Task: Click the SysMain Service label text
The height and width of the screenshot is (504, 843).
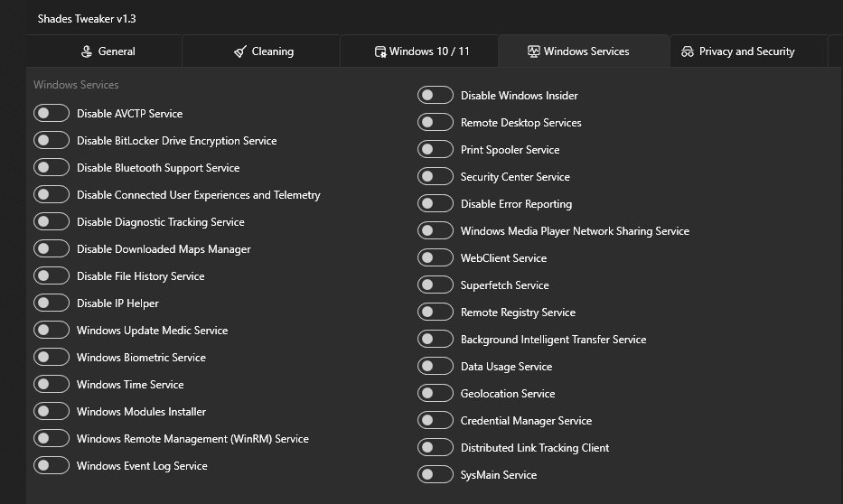Action: 499,475
